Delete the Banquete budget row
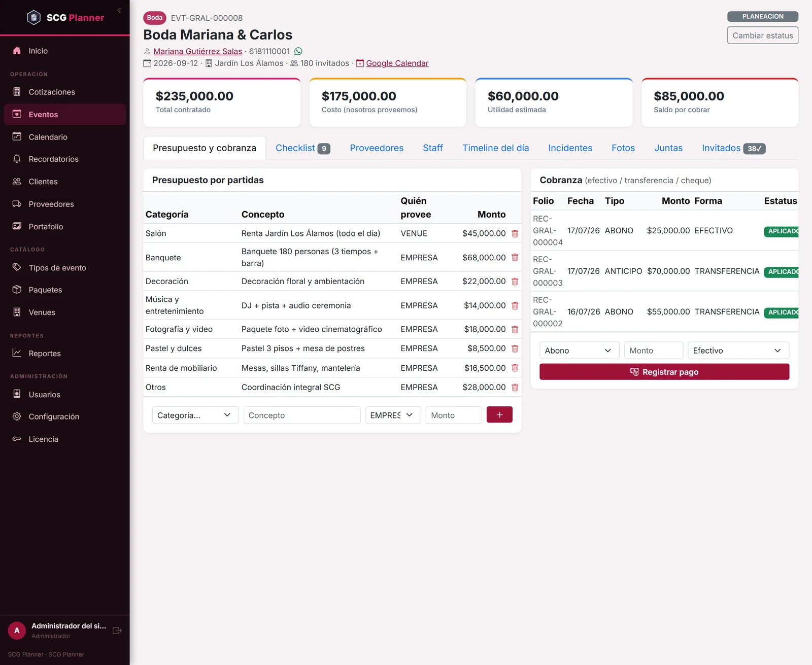The height and width of the screenshot is (665, 812). (515, 257)
